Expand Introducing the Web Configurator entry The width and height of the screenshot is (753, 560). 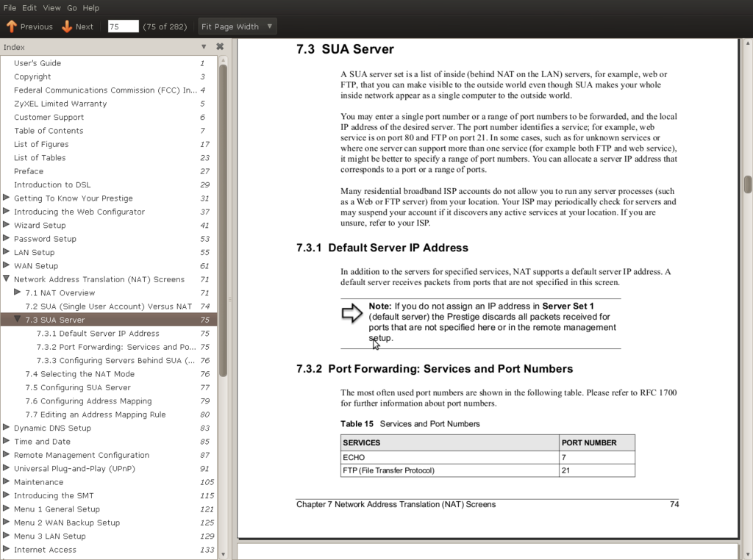(6, 211)
